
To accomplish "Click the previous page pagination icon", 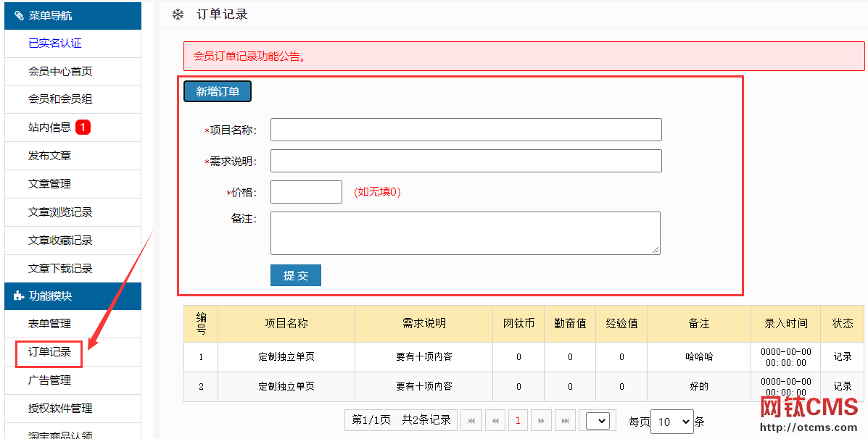I will point(495,421).
